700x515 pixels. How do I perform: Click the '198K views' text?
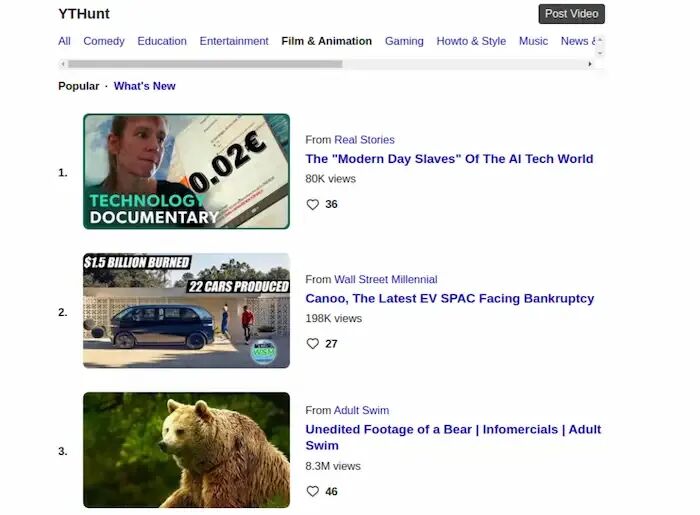pyautogui.click(x=333, y=319)
